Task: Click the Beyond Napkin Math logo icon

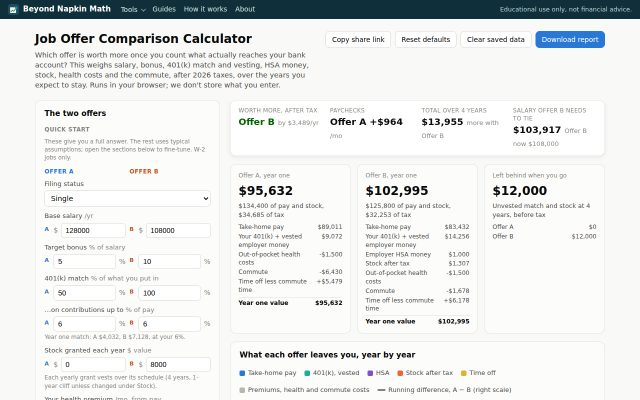Action: click(x=13, y=9)
